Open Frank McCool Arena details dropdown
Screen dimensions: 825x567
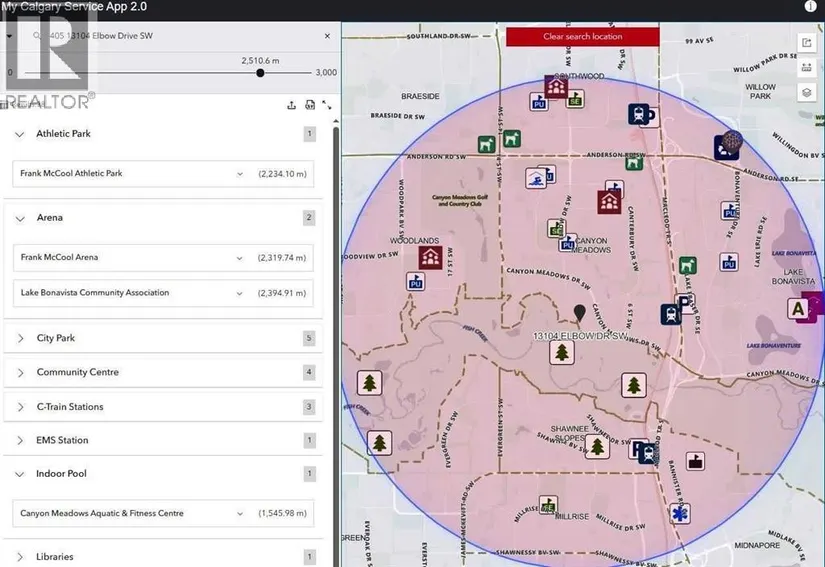click(x=240, y=258)
